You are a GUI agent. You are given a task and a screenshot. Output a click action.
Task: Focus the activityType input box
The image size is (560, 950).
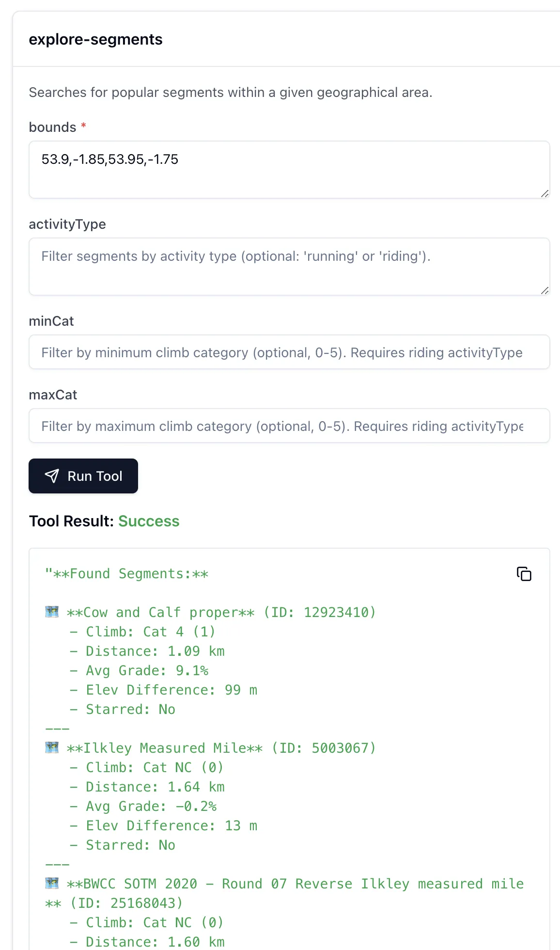click(289, 267)
